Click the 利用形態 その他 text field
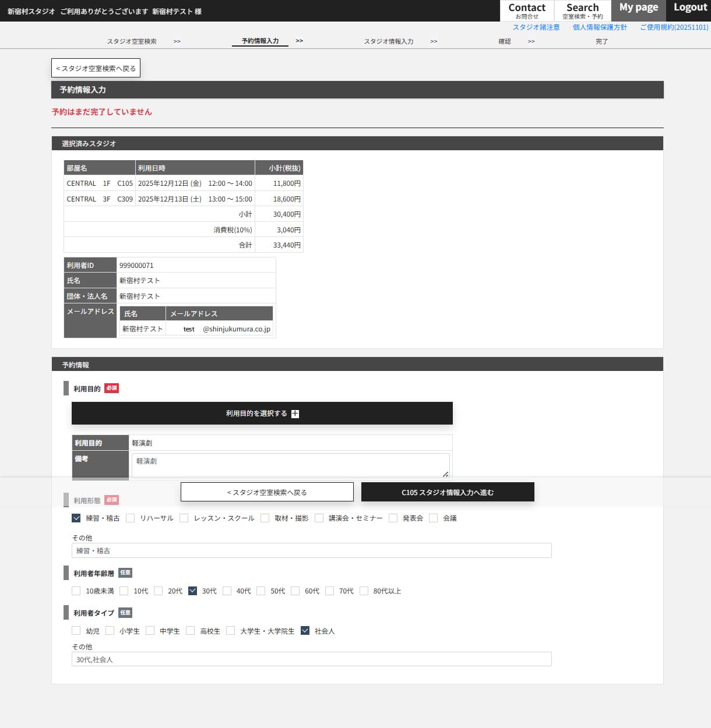711x728 pixels. coord(311,550)
